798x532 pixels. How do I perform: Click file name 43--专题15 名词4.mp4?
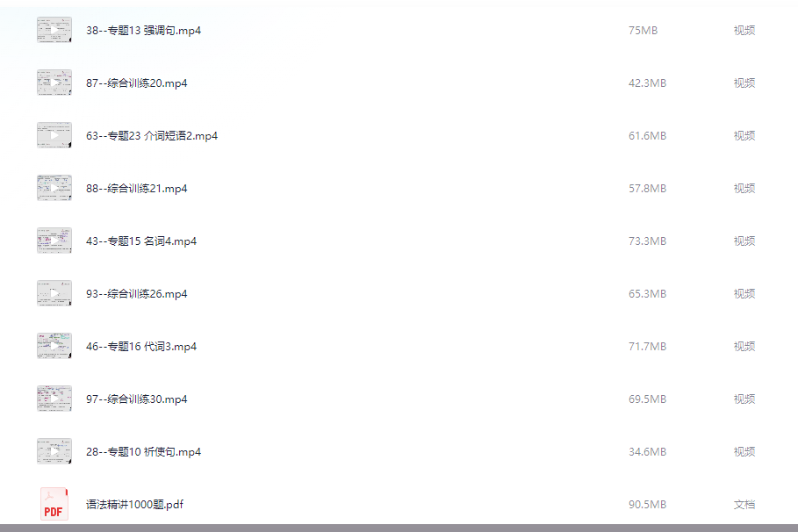point(141,241)
